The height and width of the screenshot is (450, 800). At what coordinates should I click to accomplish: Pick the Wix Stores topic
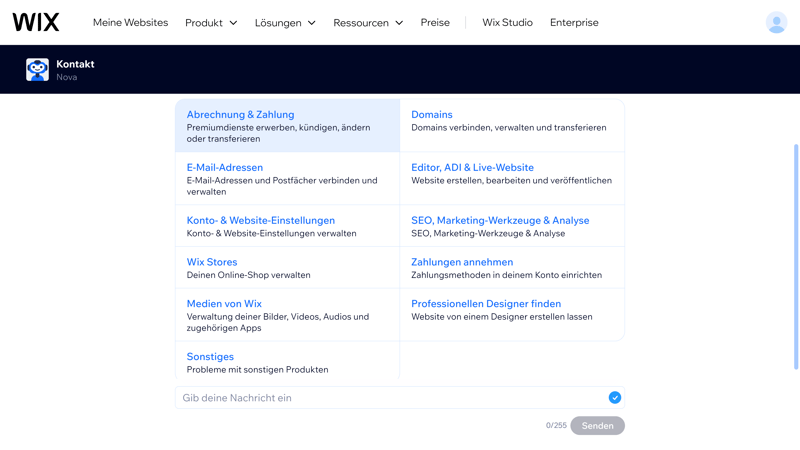pos(212,262)
